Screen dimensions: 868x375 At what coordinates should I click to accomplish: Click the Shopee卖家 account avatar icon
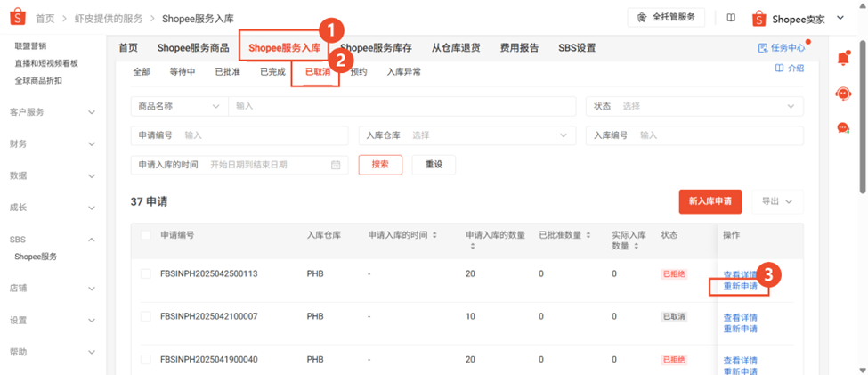pyautogui.click(x=758, y=19)
